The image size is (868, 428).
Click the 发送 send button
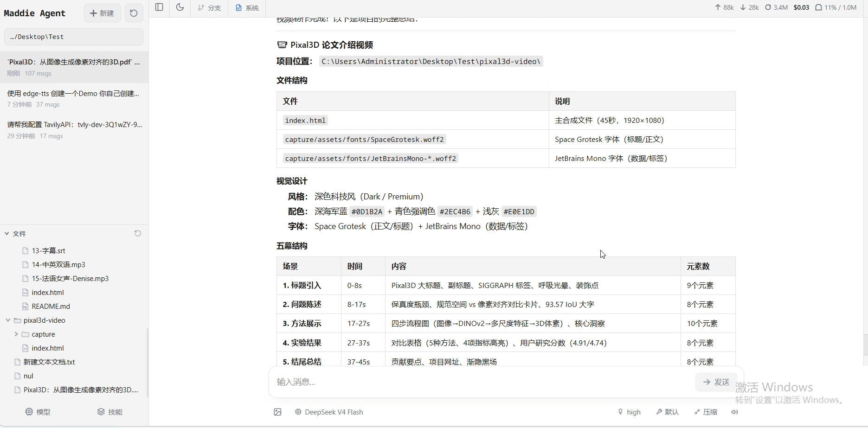tap(716, 382)
